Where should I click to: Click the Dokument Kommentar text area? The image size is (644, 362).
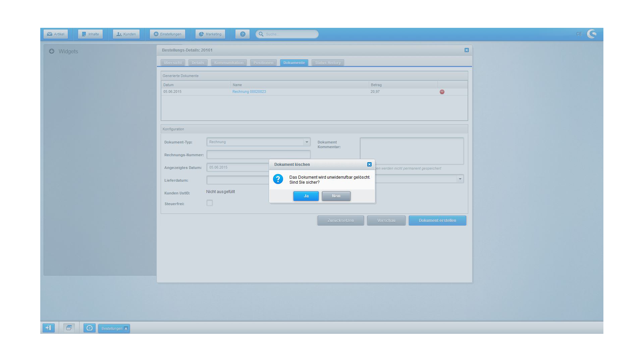[412, 151]
